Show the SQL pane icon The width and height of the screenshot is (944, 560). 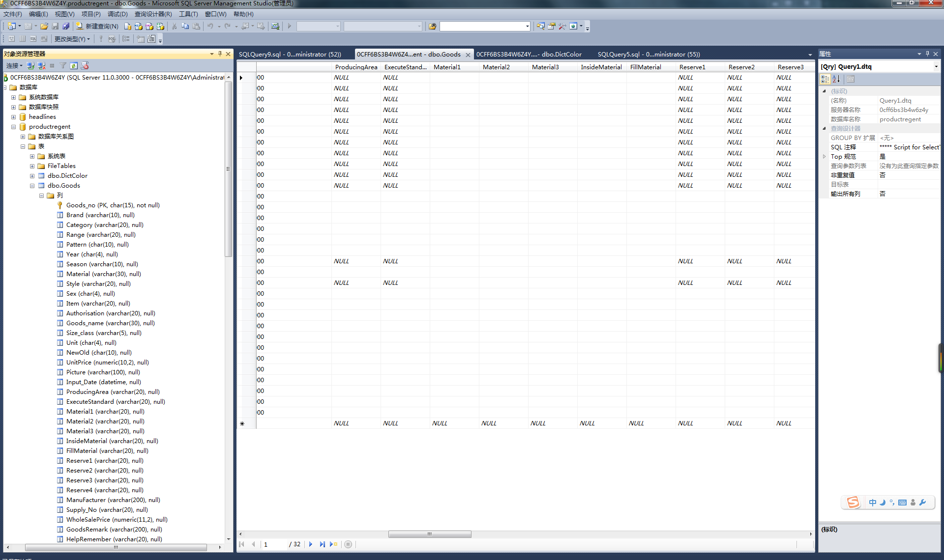click(33, 39)
